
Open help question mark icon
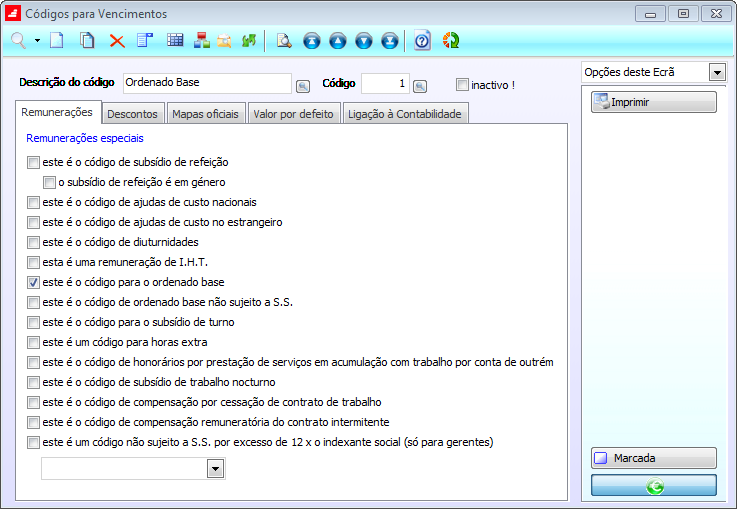(422, 41)
